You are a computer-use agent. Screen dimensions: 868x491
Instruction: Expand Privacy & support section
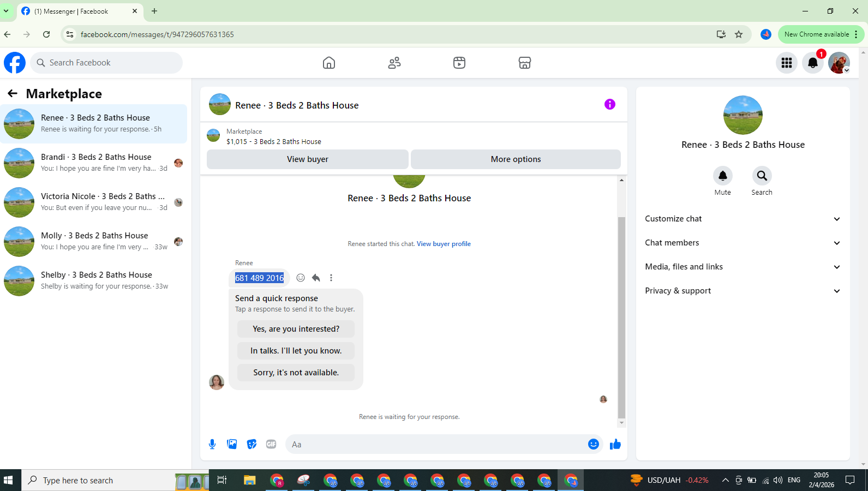[x=743, y=291]
